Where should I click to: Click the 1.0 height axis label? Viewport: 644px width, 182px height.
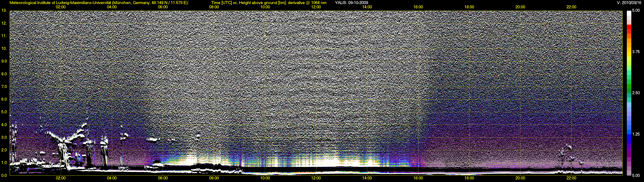coord(4,163)
